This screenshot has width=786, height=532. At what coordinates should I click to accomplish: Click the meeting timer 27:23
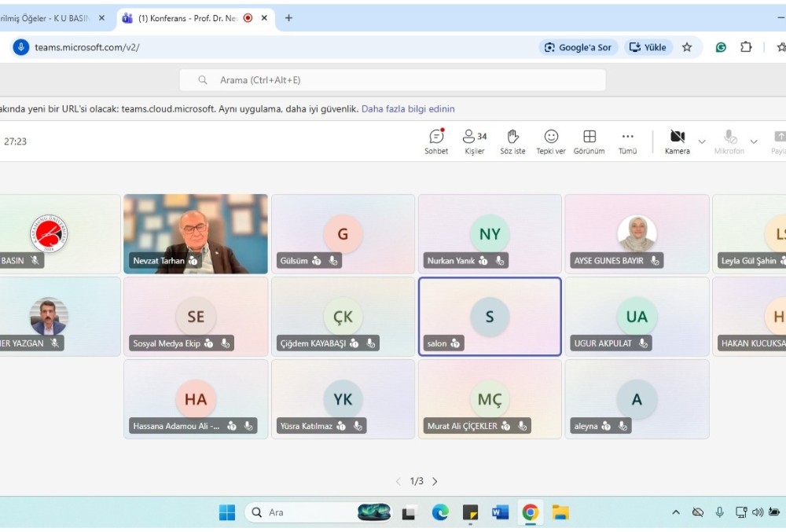pyautogui.click(x=15, y=141)
